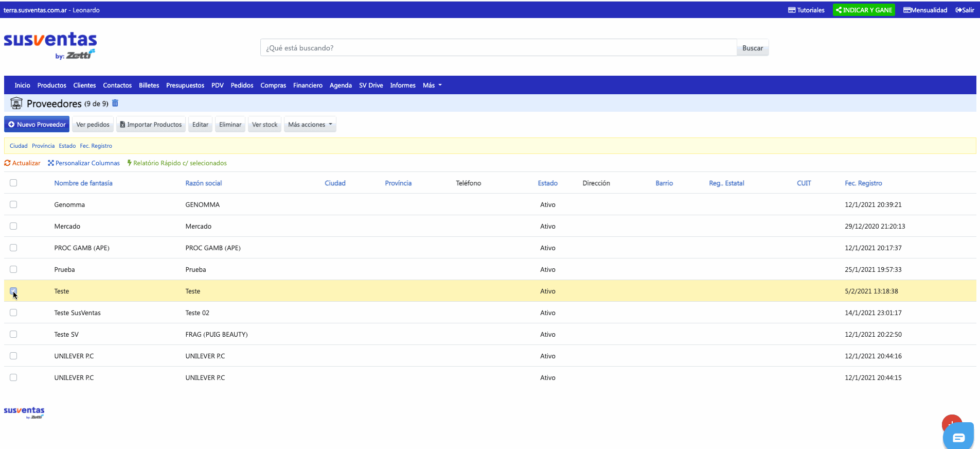This screenshot has width=980, height=449.
Task: Check the Prueba row checkbox
Action: tap(13, 269)
